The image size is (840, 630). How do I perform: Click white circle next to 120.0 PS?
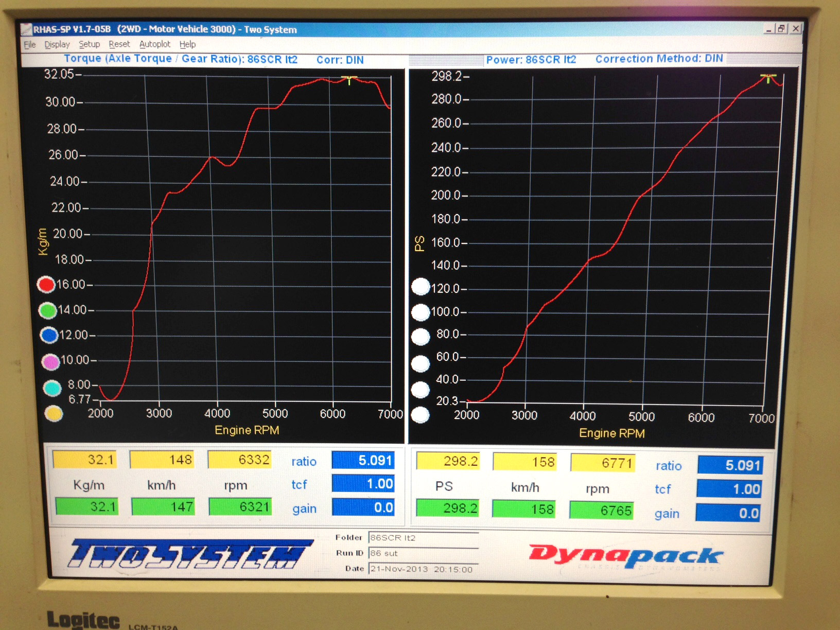point(421,287)
